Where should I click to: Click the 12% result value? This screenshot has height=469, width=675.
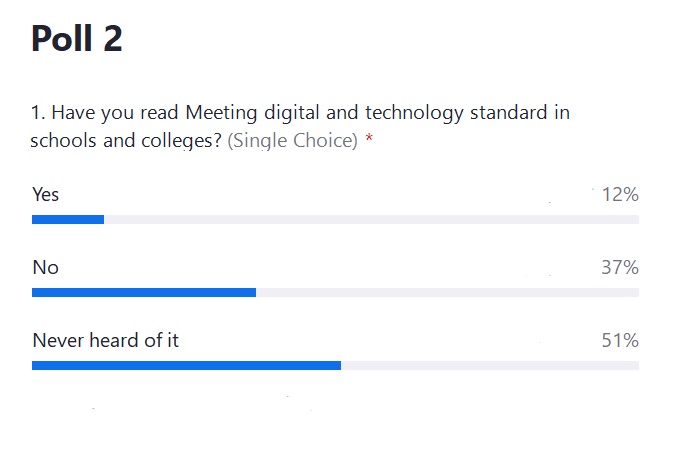pyautogui.click(x=620, y=195)
